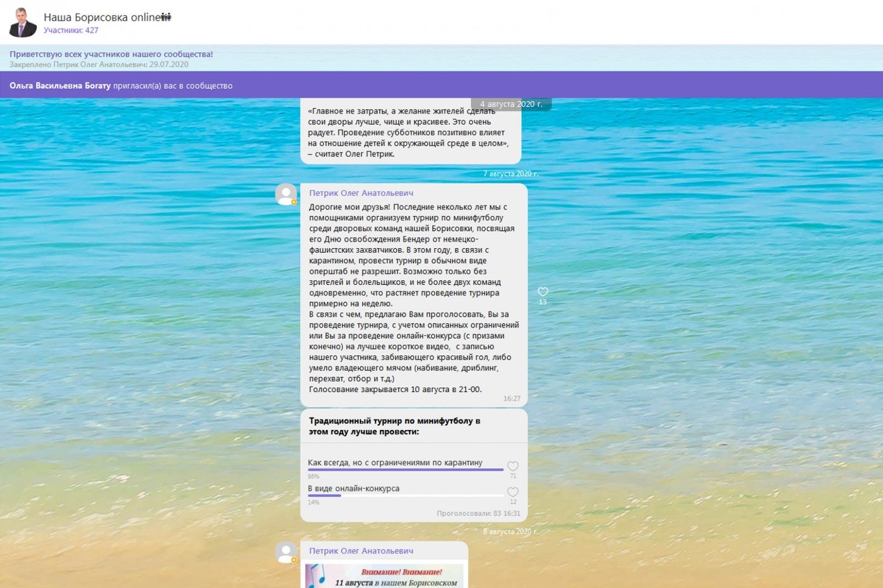Like the minifootball tournament message with heart

click(542, 292)
